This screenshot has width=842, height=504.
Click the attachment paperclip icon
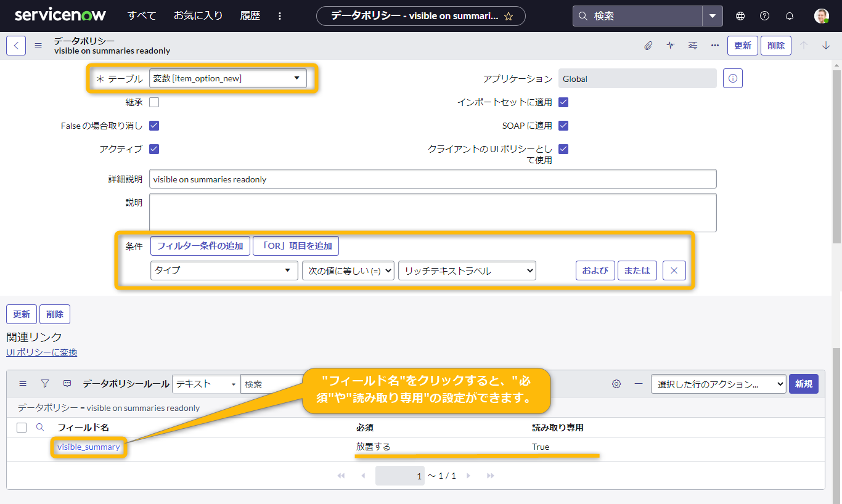[x=648, y=45]
